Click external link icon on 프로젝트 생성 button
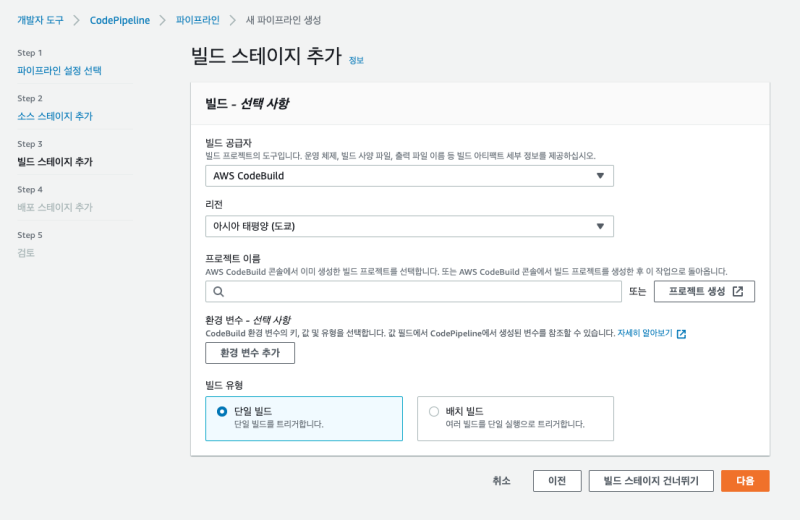The image size is (800, 520). 738,292
